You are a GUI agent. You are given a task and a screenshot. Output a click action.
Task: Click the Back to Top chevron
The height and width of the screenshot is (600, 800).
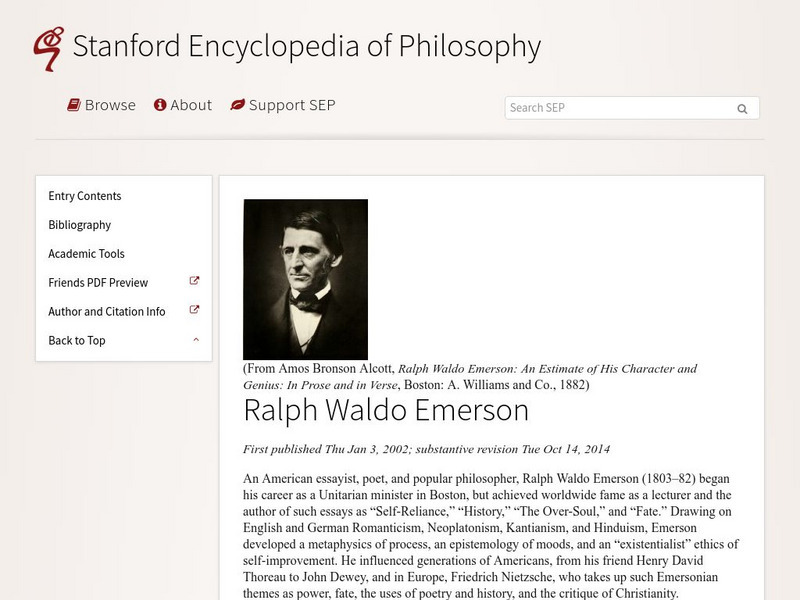coord(196,340)
